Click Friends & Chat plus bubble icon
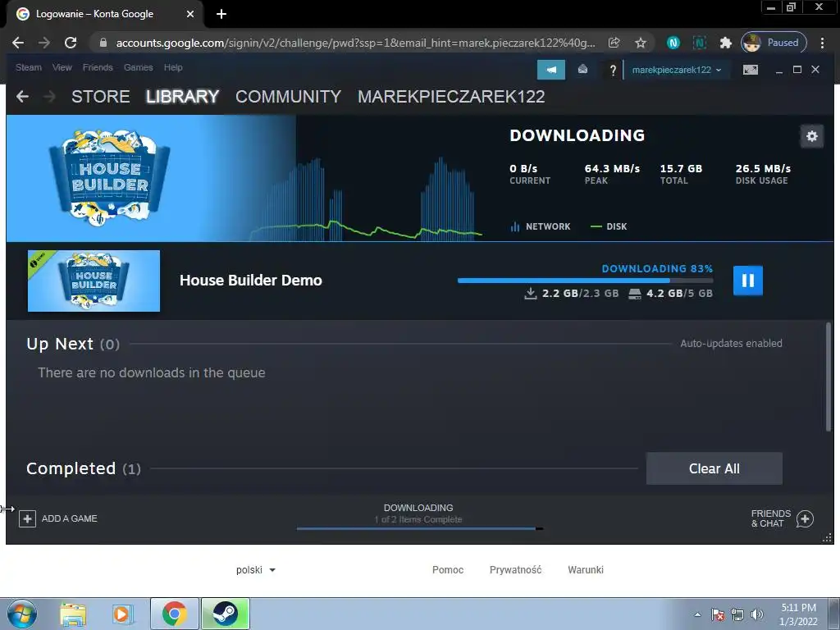Screen dimensions: 840x630 [x=805, y=518]
